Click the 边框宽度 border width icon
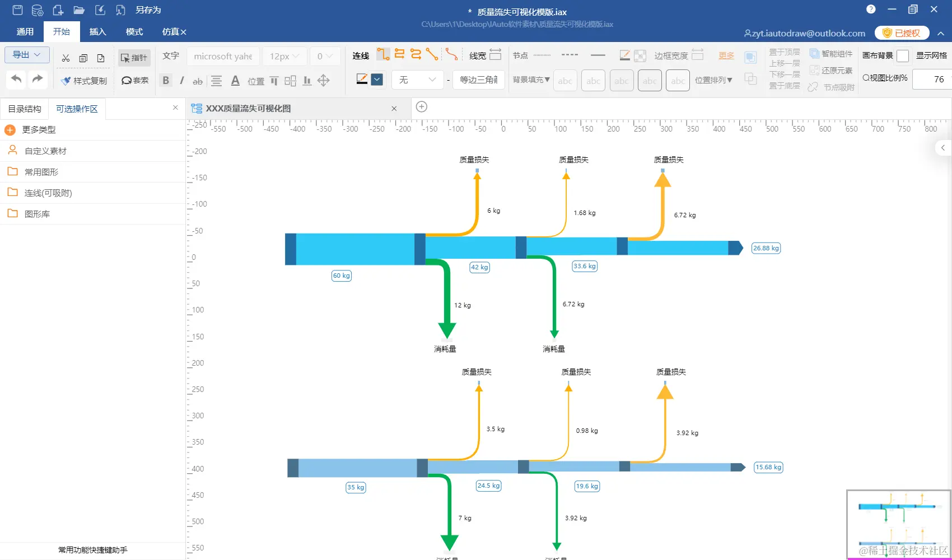 pos(697,54)
